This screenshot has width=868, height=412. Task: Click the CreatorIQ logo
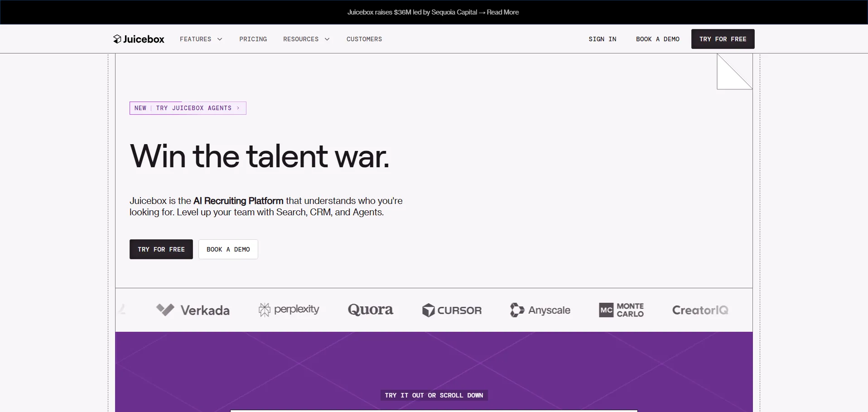pyautogui.click(x=700, y=310)
